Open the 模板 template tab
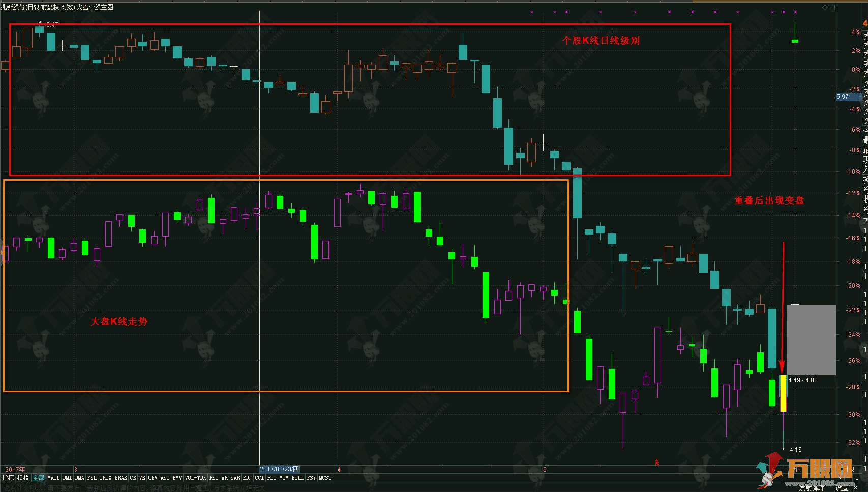Viewport: 868px width, 492px height. tap(23, 478)
